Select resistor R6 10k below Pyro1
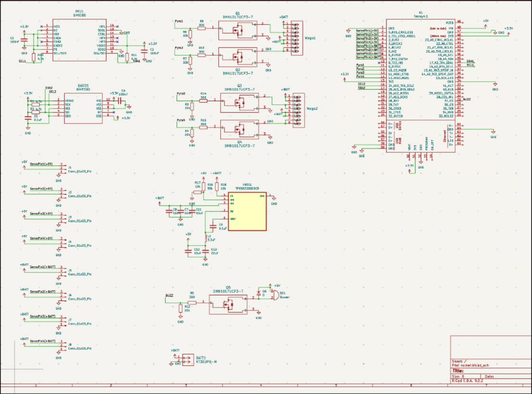The width and height of the screenshot is (532, 394). click(190, 34)
